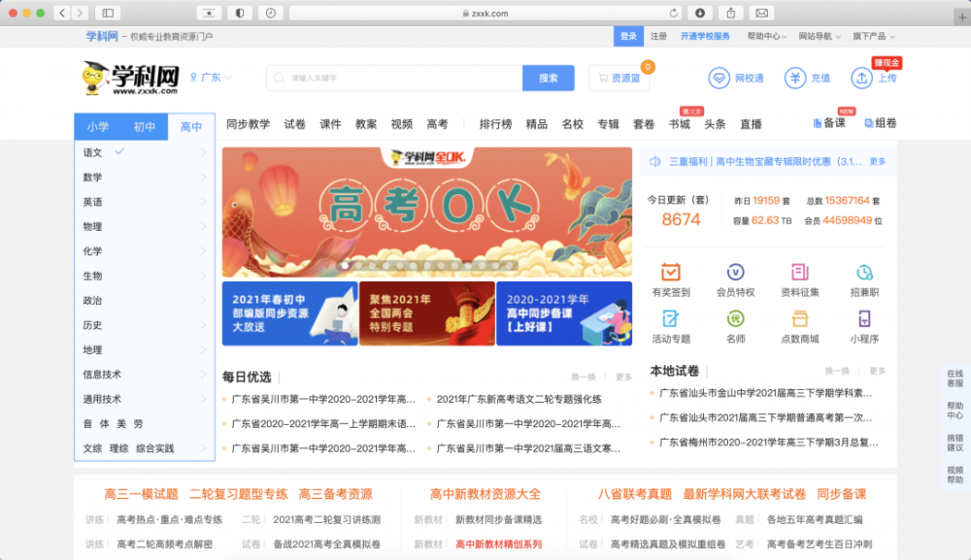Screen dimensions: 971x560
Task: Open 2021年广东新高考语文二轮专题强化练
Action: tap(519, 399)
